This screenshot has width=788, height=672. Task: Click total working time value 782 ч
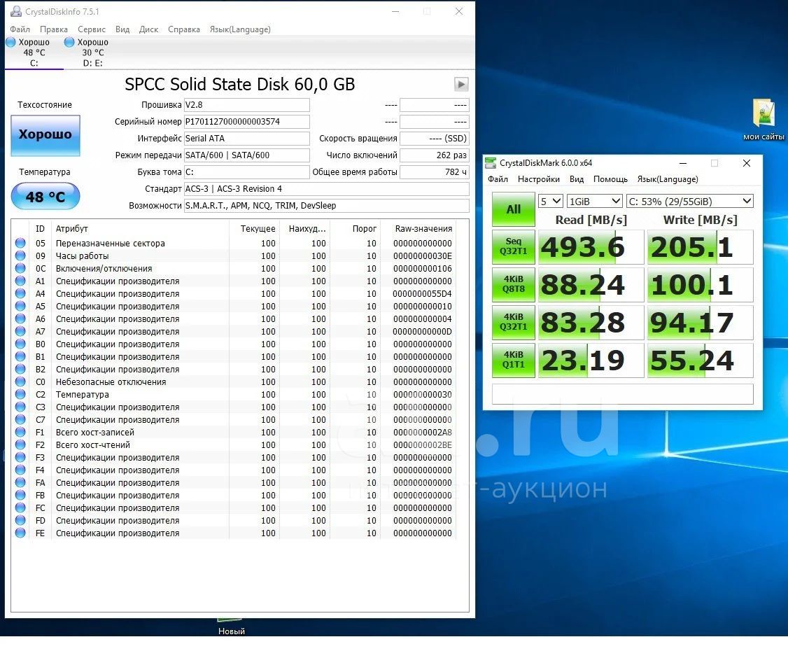pos(434,172)
